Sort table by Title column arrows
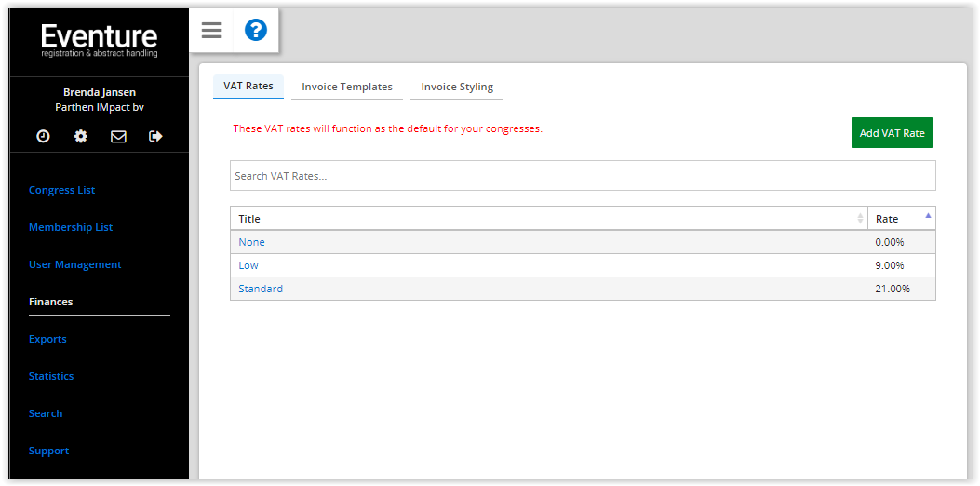This screenshot has height=486, width=980. point(860,218)
